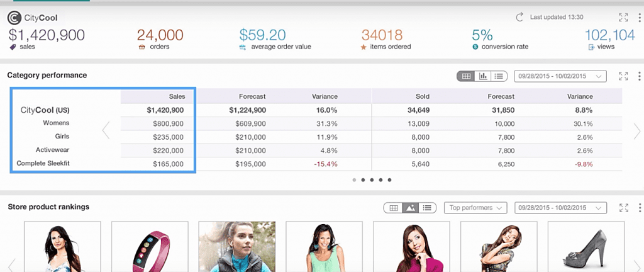The image size is (644, 272).
Task: Select second pagination dot in Category performance
Action: (363, 179)
